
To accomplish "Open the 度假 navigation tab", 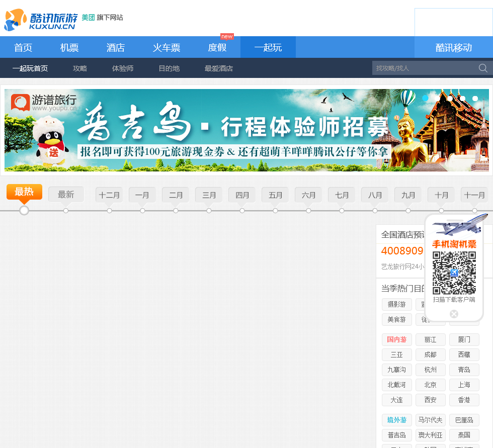I will (217, 47).
